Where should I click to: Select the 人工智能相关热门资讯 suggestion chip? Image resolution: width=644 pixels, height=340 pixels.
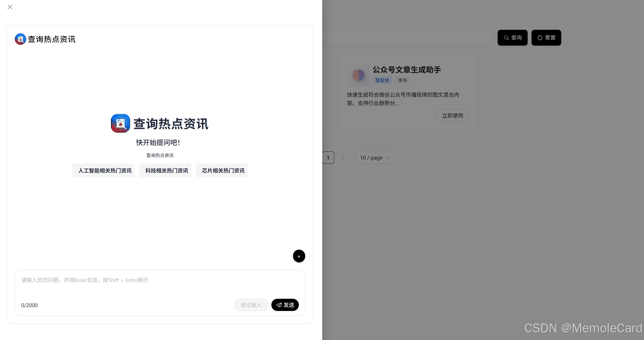(x=103, y=170)
